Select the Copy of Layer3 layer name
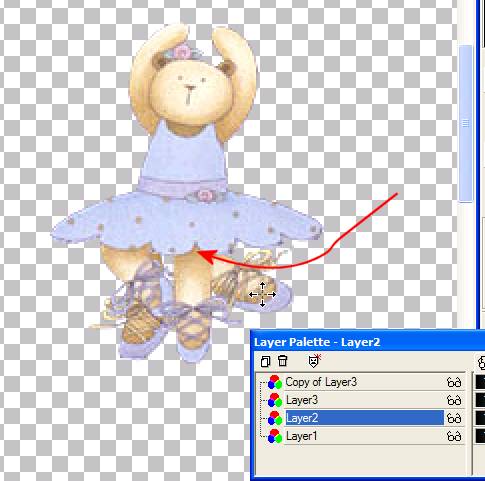 pos(321,382)
